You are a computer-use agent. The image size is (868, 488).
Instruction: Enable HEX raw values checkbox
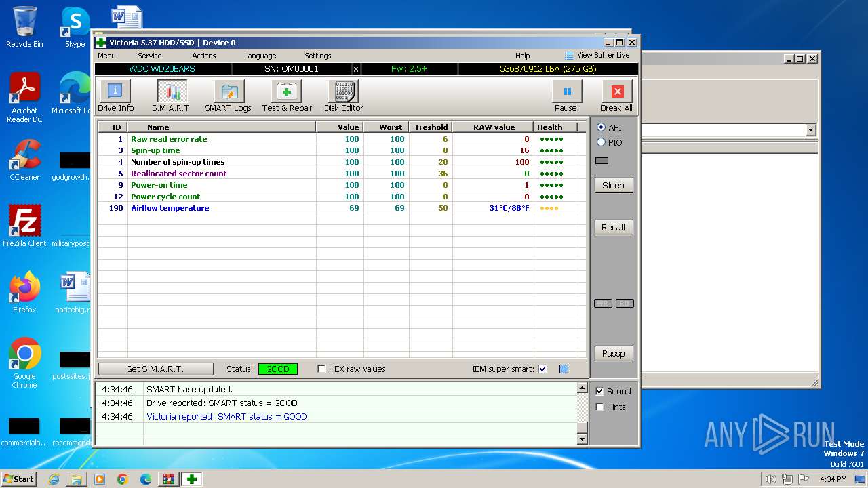click(322, 369)
